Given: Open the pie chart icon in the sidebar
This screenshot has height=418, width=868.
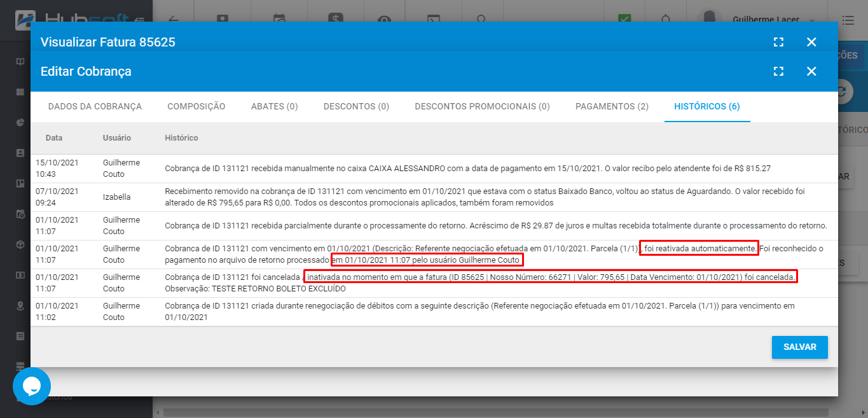Looking at the screenshot, I should pyautogui.click(x=20, y=122).
